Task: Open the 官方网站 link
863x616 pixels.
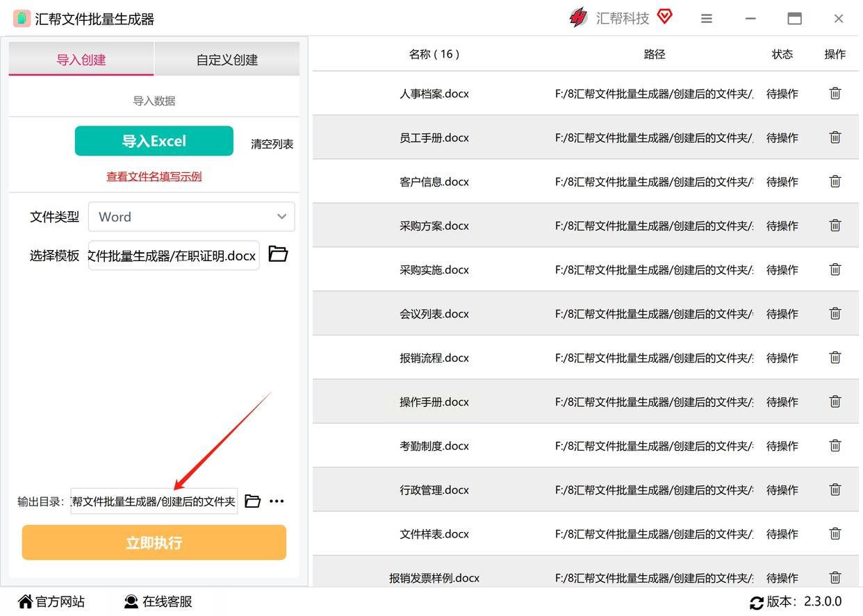Action: tap(52, 601)
